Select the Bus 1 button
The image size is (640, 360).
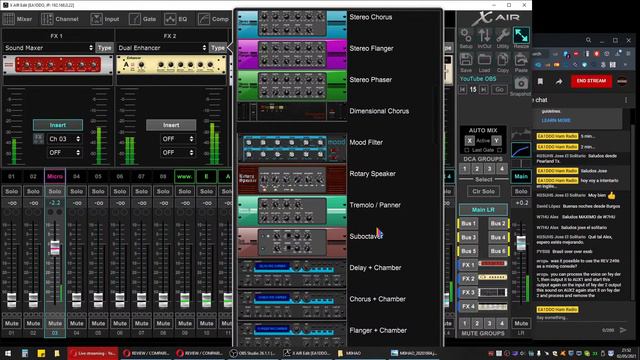(468, 224)
